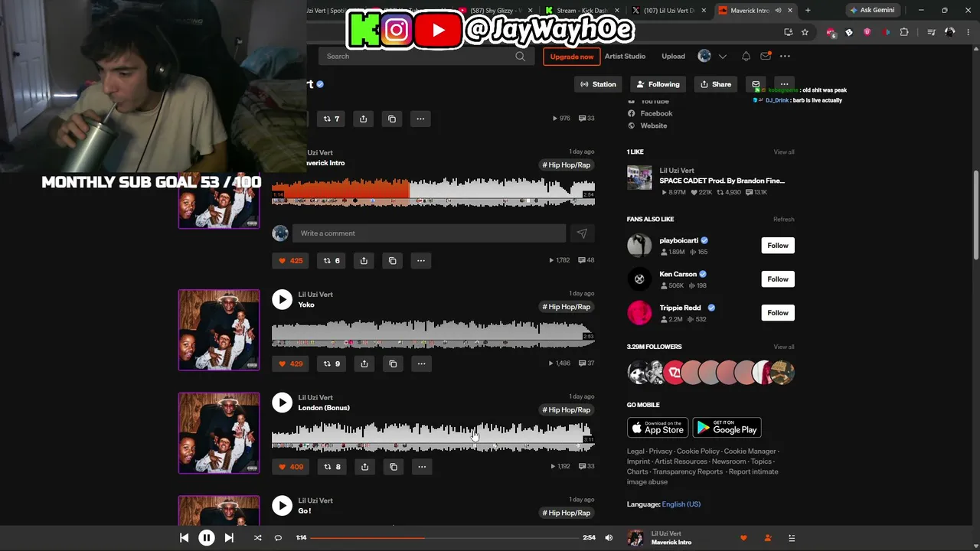Image resolution: width=980 pixels, height=551 pixels.
Task: Seek using the bottom player progress bar
Action: coord(443,538)
